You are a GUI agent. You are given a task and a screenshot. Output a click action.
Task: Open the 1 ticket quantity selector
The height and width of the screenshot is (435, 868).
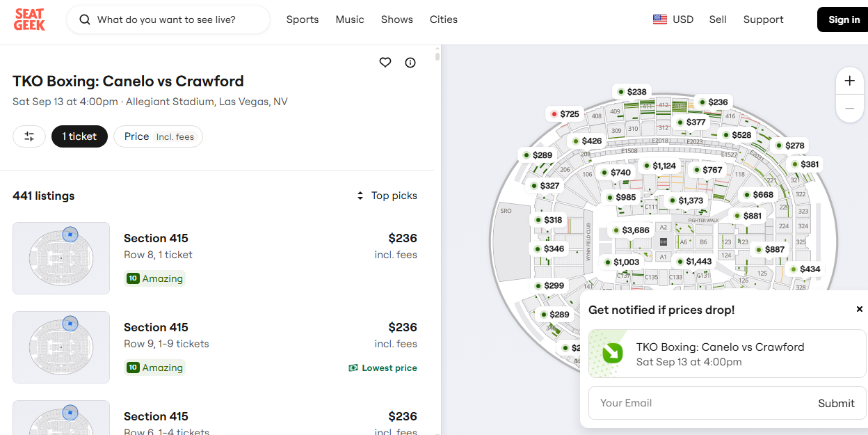pyautogui.click(x=79, y=136)
